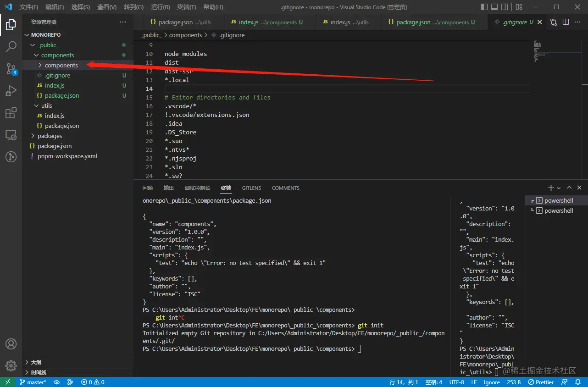Open the Extensions view
The image size is (588, 387).
pyautogui.click(x=11, y=113)
